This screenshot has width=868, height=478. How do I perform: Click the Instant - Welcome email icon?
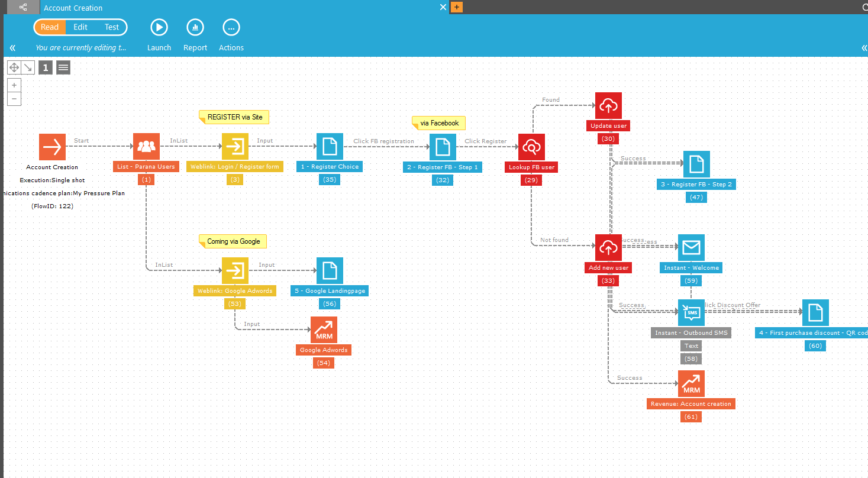click(x=691, y=247)
